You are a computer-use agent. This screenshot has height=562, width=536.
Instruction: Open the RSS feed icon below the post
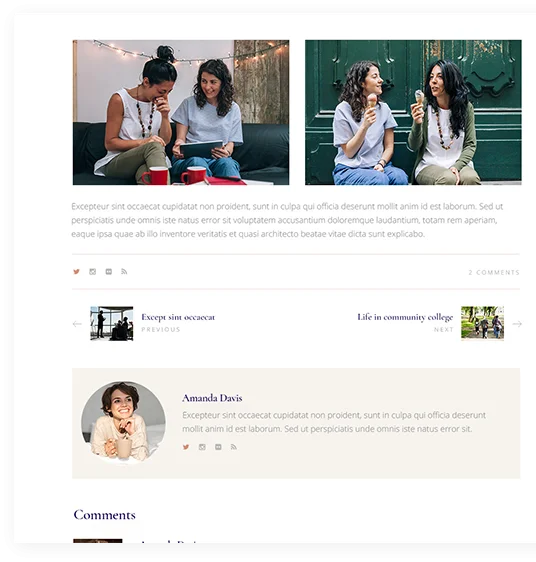click(x=124, y=272)
